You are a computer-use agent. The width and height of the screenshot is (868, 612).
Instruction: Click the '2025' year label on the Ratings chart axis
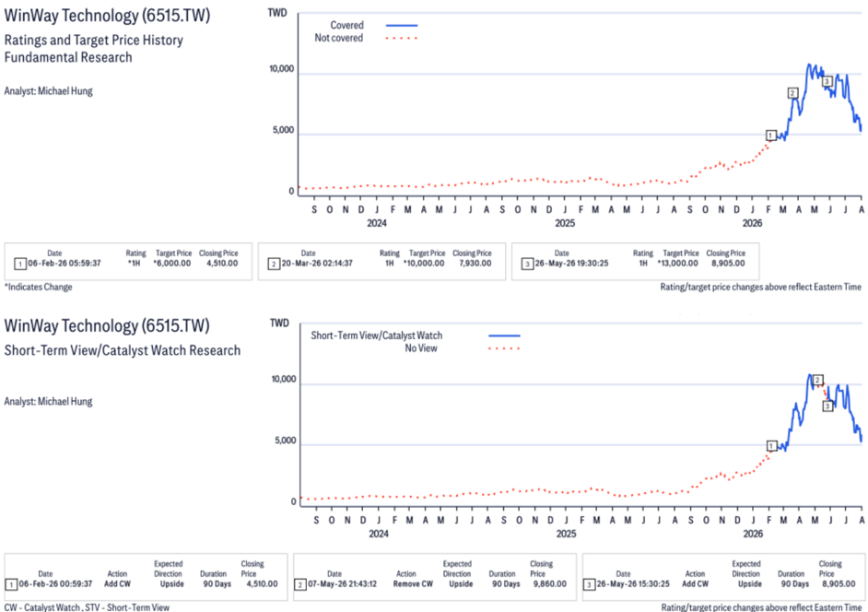click(x=565, y=223)
